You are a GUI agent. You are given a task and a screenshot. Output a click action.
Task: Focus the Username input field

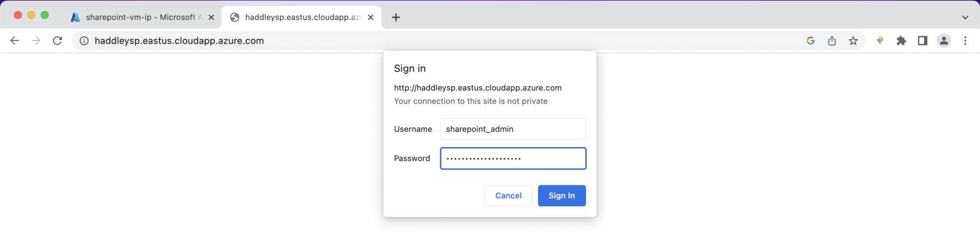pyautogui.click(x=512, y=129)
